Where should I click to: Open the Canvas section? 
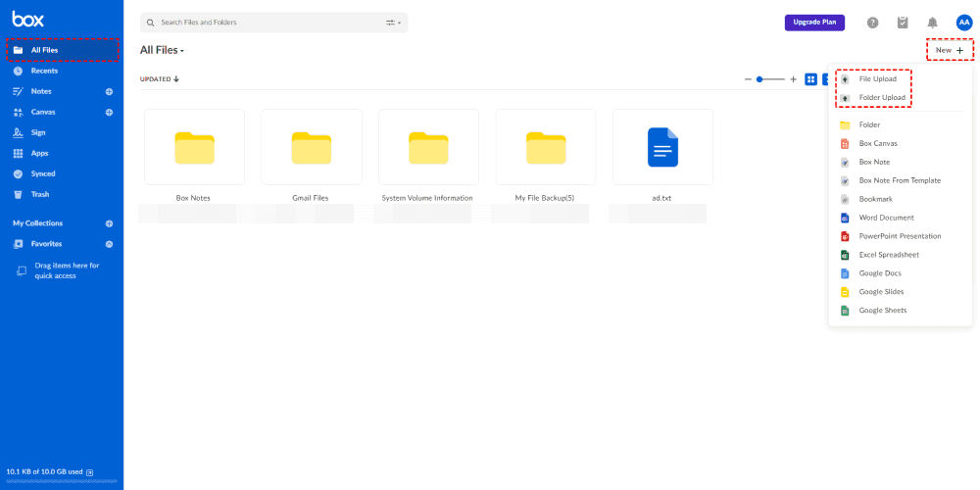(42, 112)
